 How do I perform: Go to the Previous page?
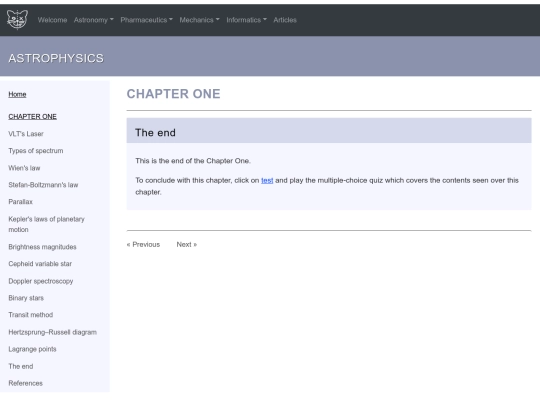(x=143, y=245)
